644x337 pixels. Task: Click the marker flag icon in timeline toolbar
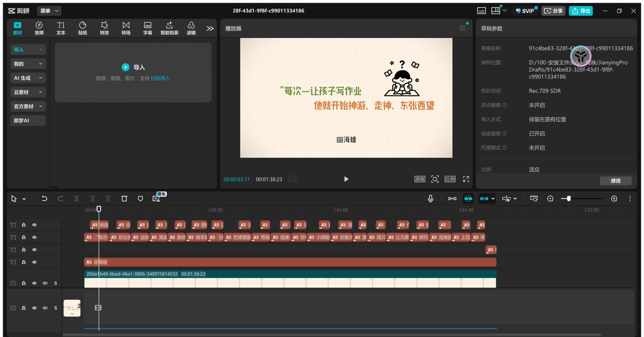click(140, 199)
